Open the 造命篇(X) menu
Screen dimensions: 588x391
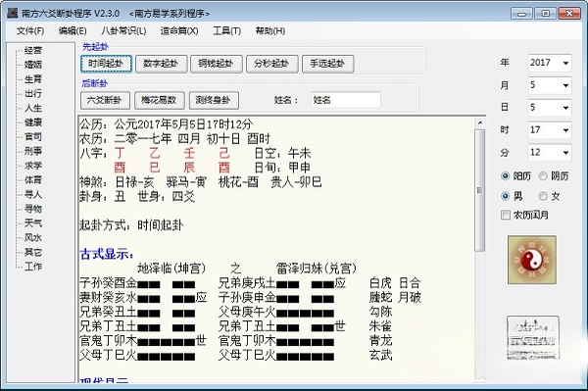point(179,30)
